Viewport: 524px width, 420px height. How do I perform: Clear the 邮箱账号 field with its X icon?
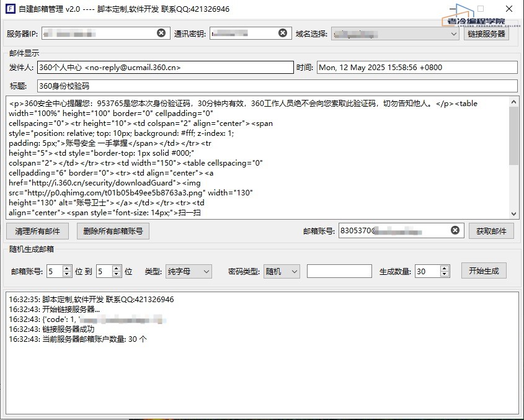(x=455, y=230)
